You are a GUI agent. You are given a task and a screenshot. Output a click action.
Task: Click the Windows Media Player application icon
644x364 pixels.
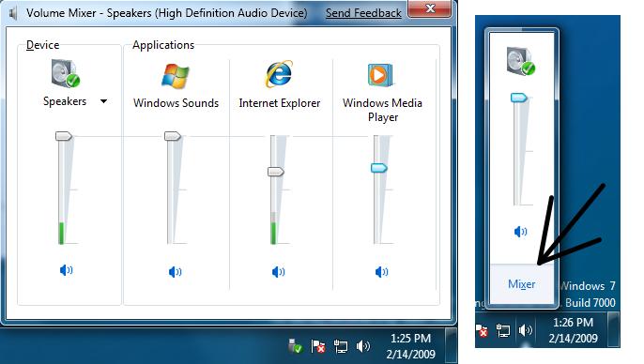[x=381, y=75]
